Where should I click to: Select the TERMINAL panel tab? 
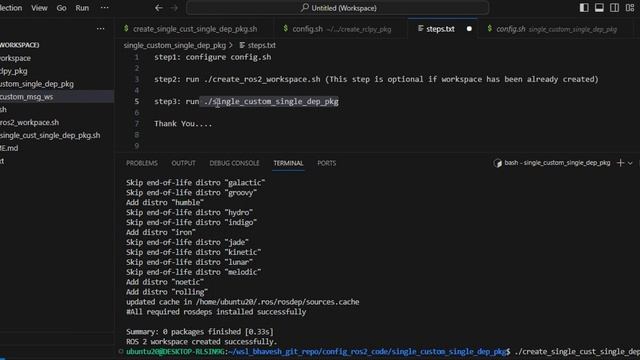(x=288, y=163)
